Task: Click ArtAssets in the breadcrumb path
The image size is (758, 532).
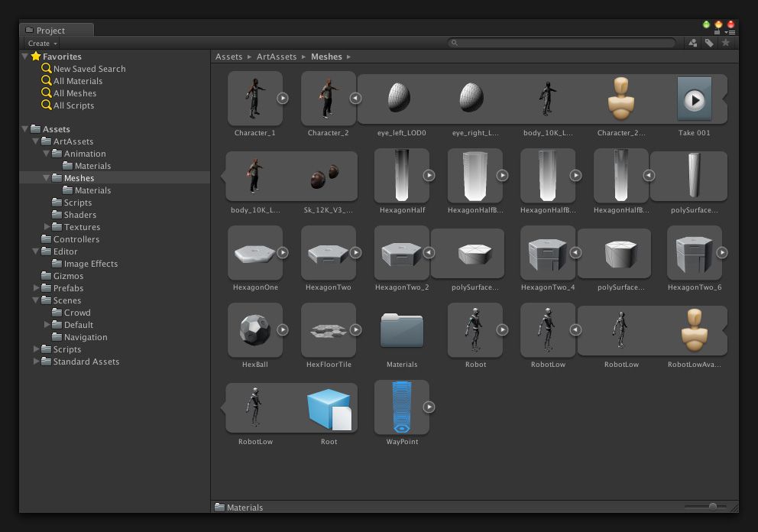Action: [277, 57]
